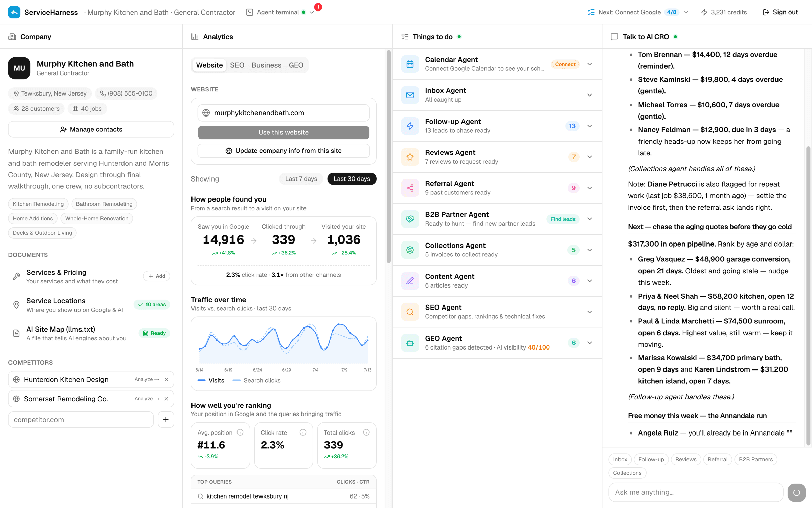The width and height of the screenshot is (812, 508).
Task: Open the Agent terminal dropdown chevron
Action: [312, 13]
